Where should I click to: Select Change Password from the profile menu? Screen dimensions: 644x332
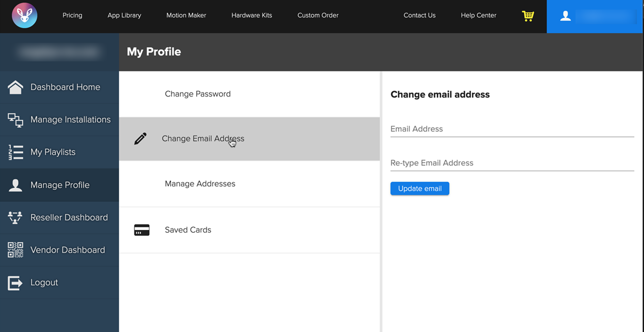pyautogui.click(x=197, y=94)
